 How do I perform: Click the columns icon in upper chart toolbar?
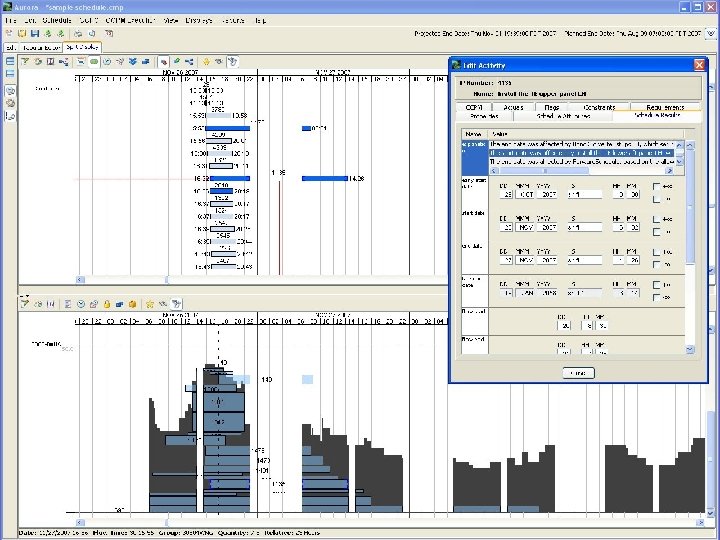tap(51, 62)
